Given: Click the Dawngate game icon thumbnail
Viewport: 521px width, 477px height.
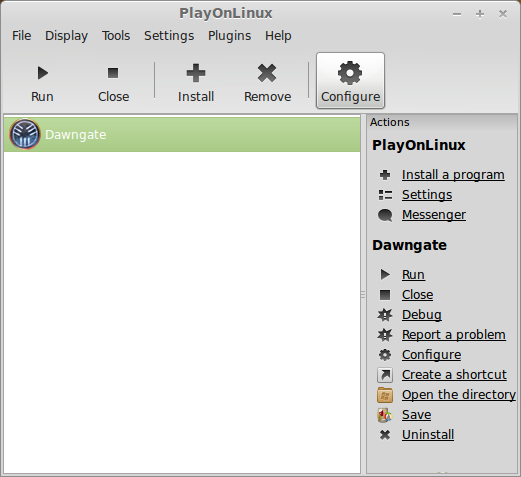Looking at the screenshot, I should coord(25,134).
